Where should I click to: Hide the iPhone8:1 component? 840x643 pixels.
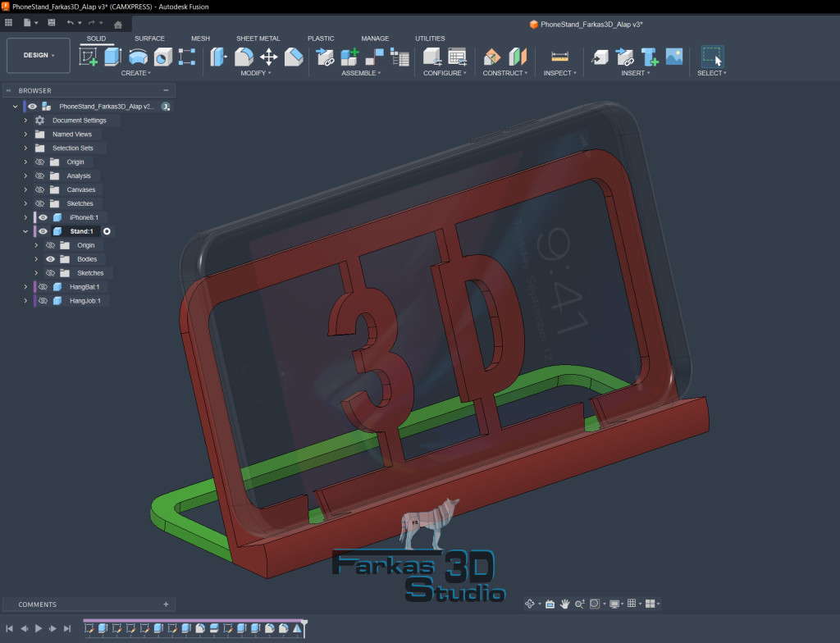[x=43, y=217]
